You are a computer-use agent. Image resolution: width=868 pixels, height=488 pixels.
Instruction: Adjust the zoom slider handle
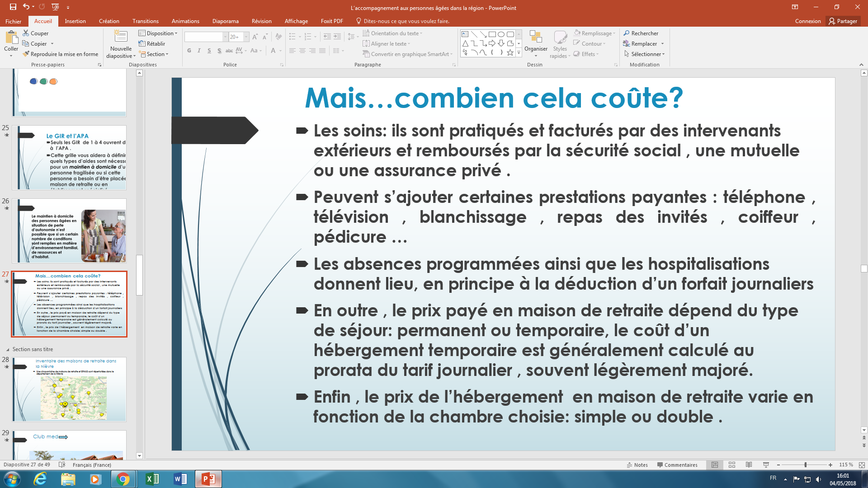point(805,465)
